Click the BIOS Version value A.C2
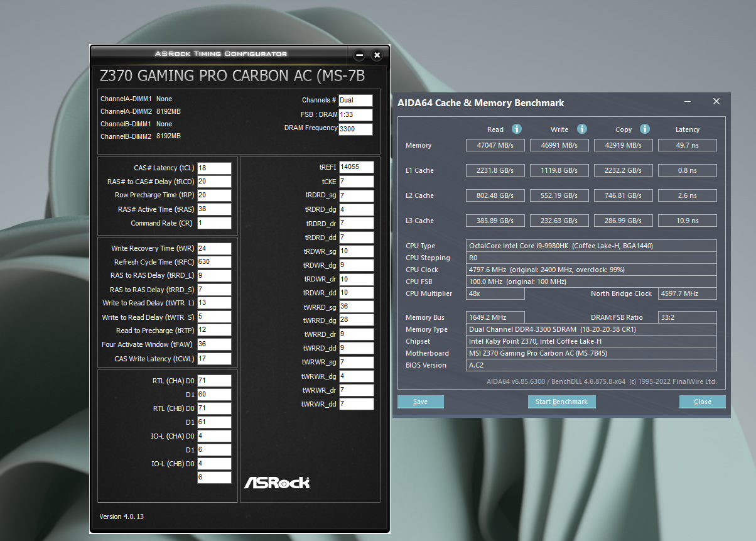Viewport: 756px width, 541px height. tap(591, 365)
